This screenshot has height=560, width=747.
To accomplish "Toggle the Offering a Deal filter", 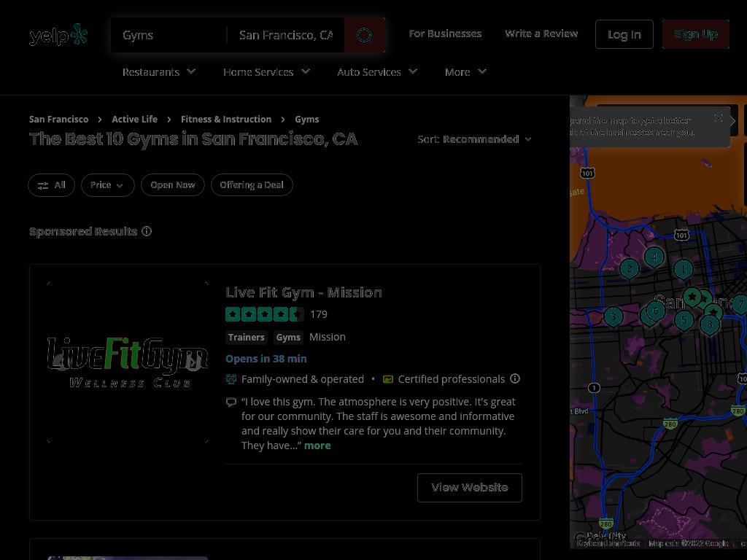I will pyautogui.click(x=252, y=184).
